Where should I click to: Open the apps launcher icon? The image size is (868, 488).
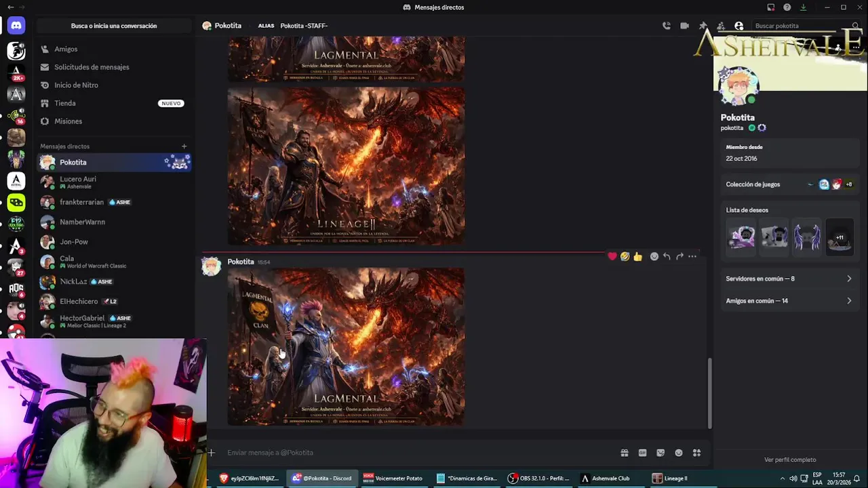tap(696, 453)
